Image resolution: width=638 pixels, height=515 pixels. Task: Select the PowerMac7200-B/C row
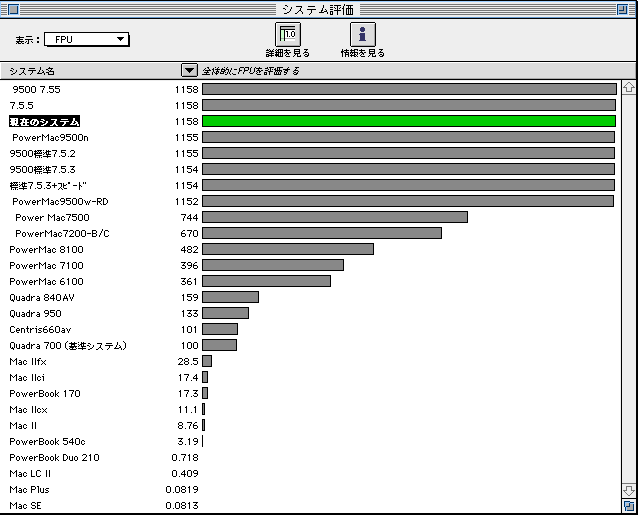coord(309,233)
